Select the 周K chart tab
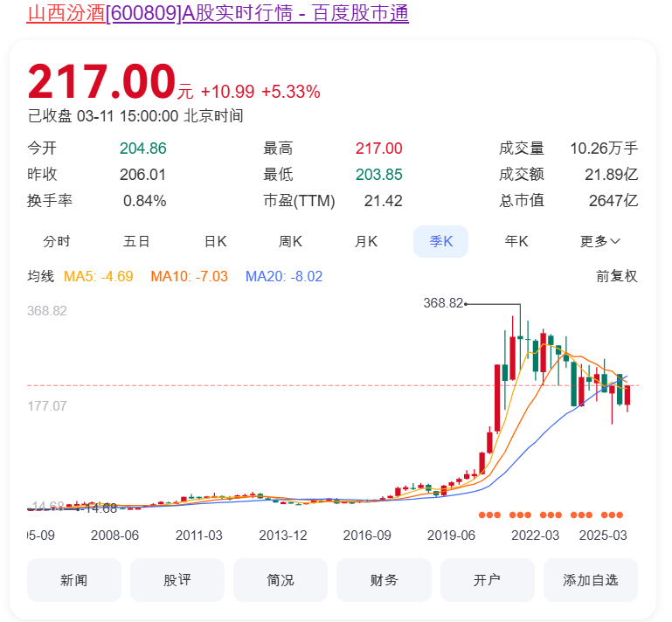Screen dimensions: 672x622 click(291, 242)
